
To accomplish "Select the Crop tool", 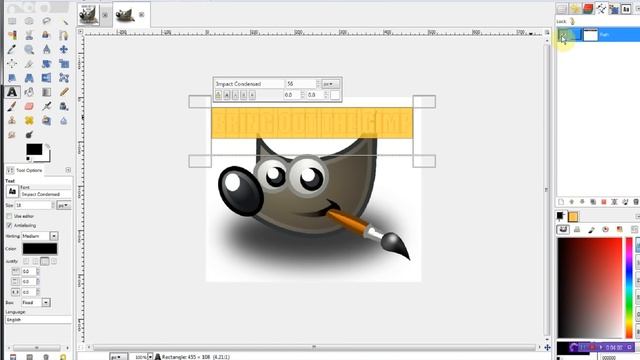I will tap(29, 64).
